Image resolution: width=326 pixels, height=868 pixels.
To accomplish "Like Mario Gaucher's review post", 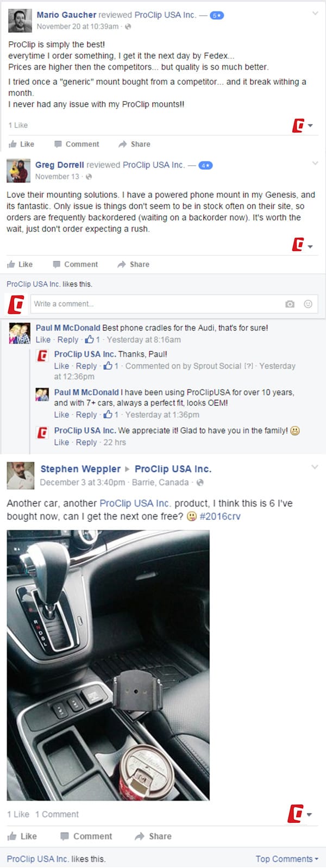I will pyautogui.click(x=21, y=144).
